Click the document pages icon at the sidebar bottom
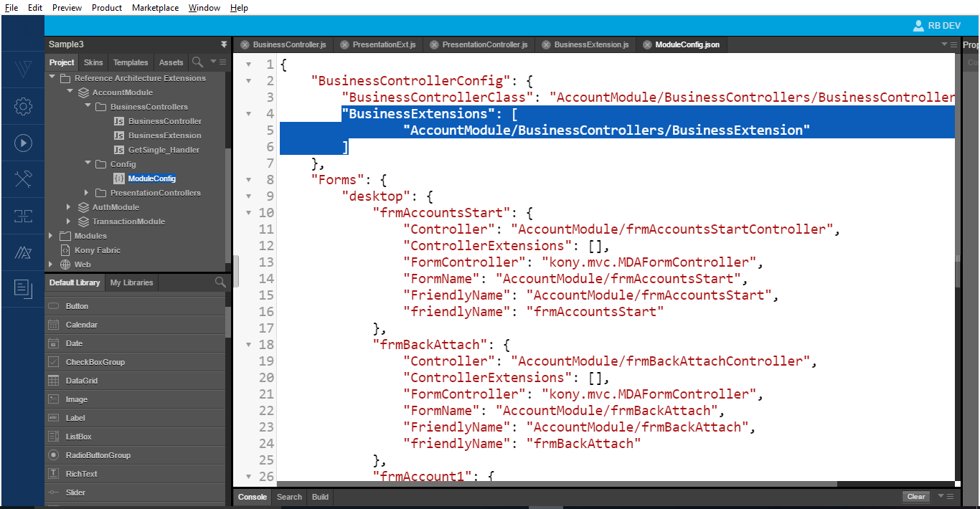The height and width of the screenshot is (509, 980). coord(23,289)
